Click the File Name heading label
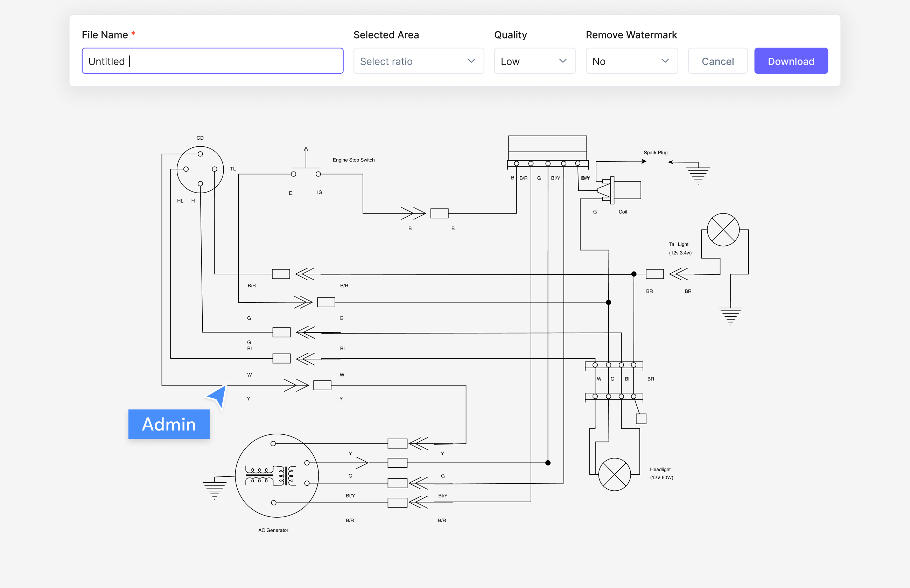The height and width of the screenshot is (588, 910). coord(105,35)
